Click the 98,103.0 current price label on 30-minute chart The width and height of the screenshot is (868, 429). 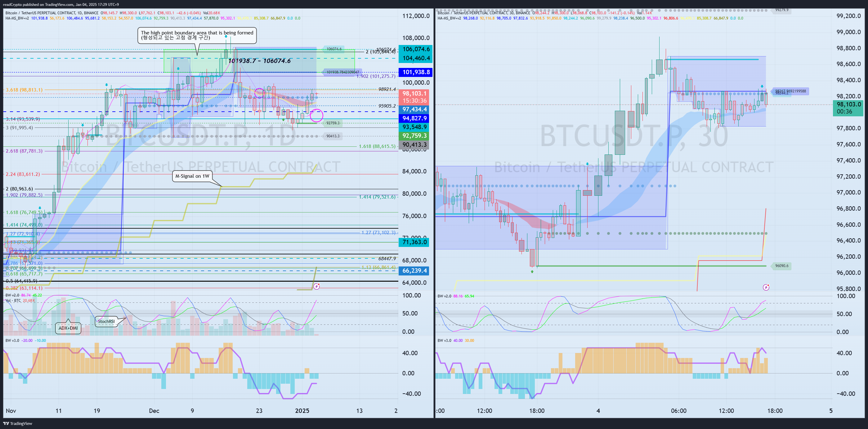[x=848, y=108]
